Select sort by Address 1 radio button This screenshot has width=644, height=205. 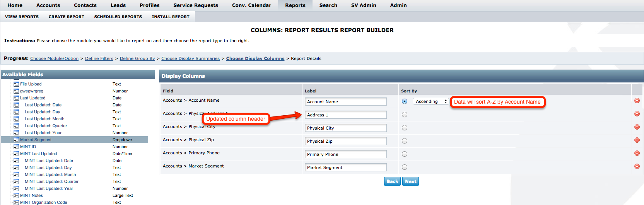405,114
